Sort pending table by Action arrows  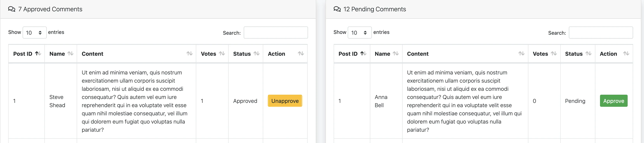(x=626, y=54)
